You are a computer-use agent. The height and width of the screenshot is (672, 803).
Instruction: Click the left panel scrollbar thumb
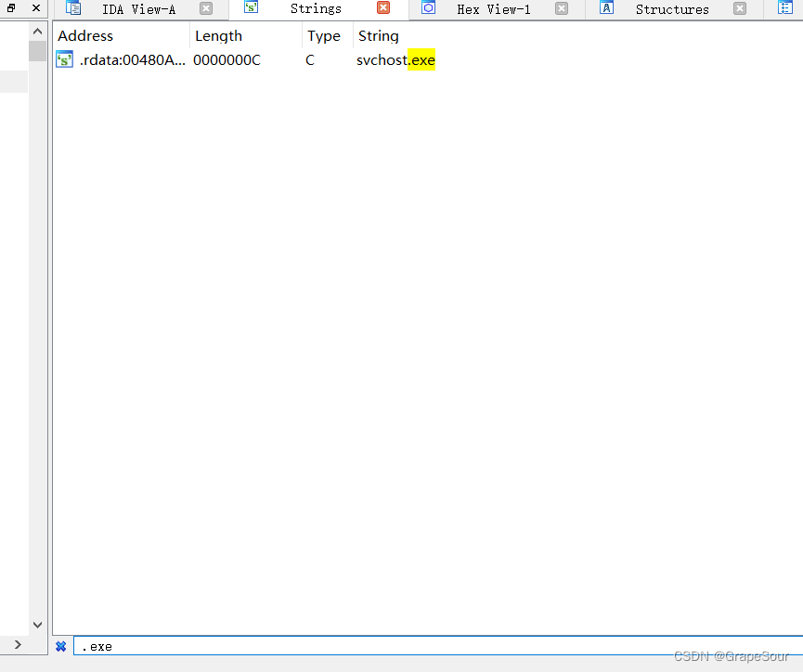click(37, 51)
